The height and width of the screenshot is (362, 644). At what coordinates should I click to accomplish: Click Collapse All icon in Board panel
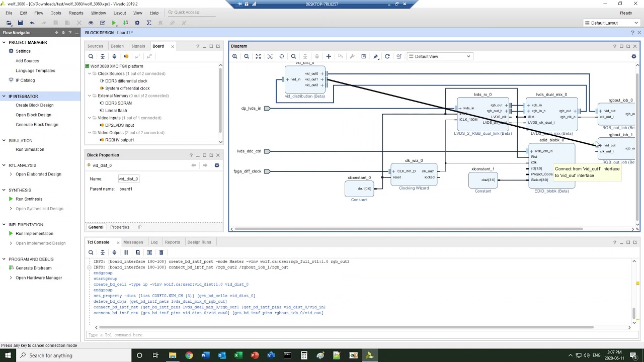point(103,56)
